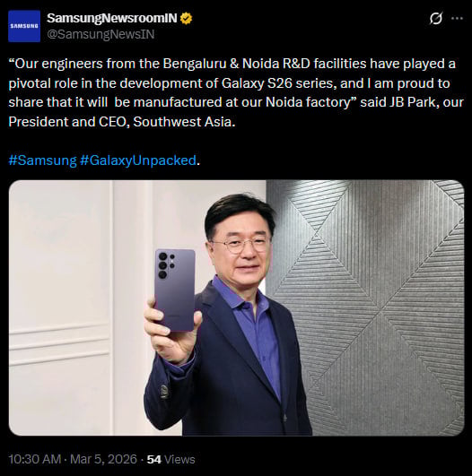Open the three-dot more options menu
Image resolution: width=472 pixels, height=476 pixels.
pos(457,19)
